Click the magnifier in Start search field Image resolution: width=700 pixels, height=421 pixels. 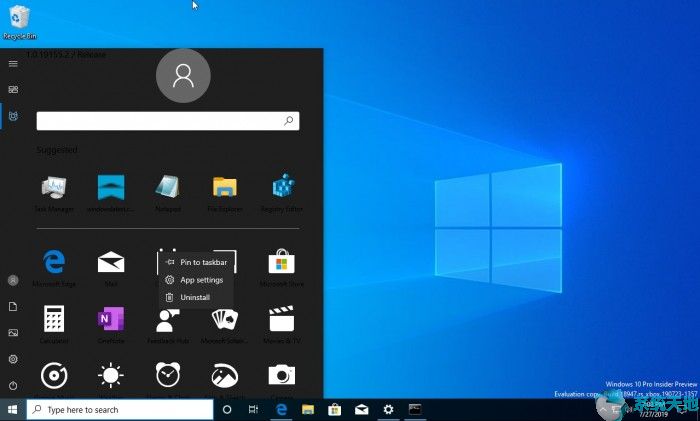[x=289, y=121]
